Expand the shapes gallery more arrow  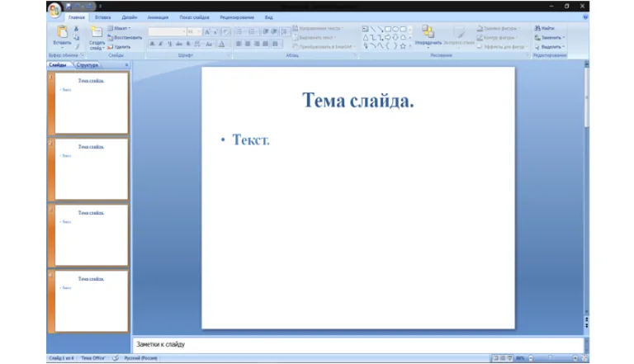(x=410, y=46)
